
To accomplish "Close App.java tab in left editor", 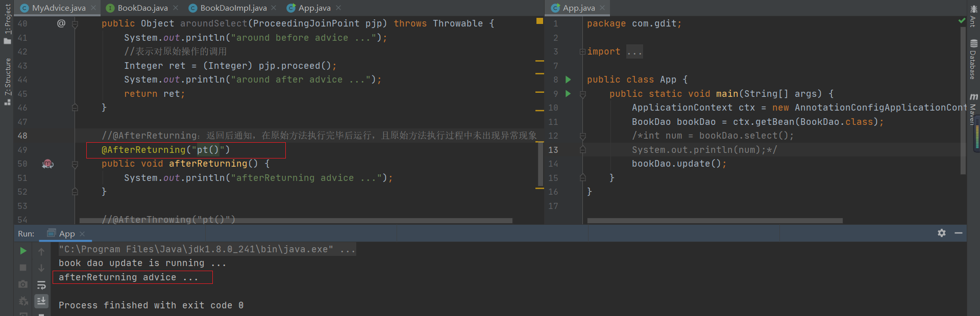I will point(338,8).
